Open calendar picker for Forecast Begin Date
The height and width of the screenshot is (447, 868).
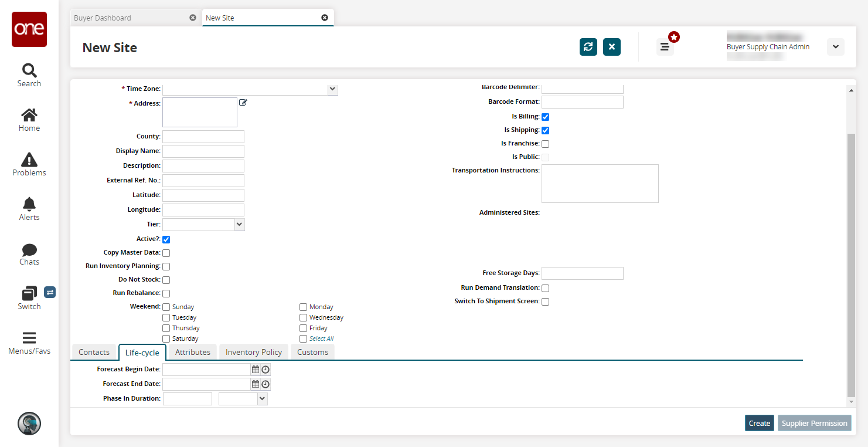point(256,370)
